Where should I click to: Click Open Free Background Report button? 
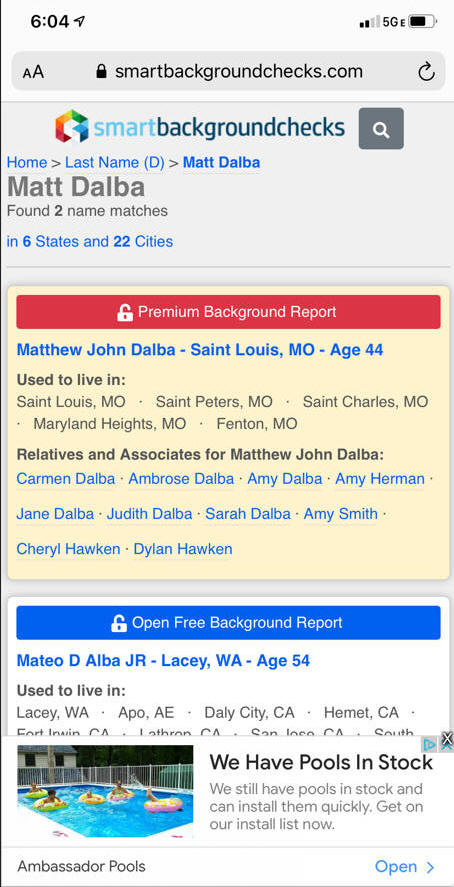pyautogui.click(x=228, y=623)
